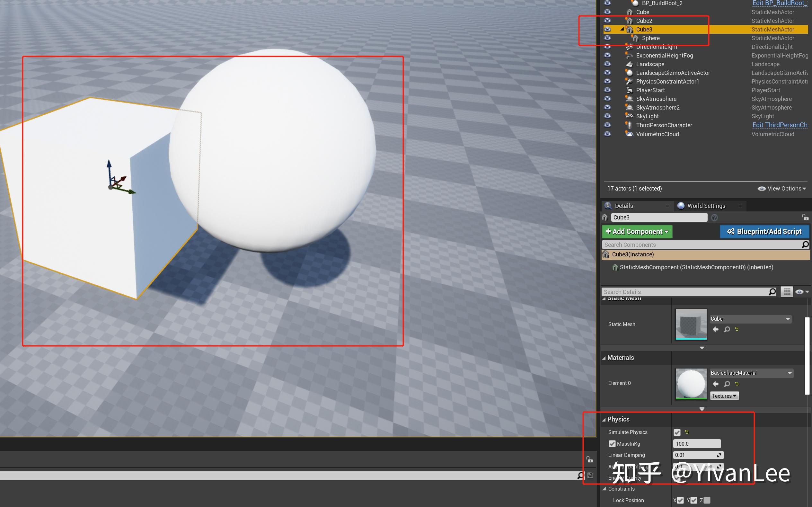Click the Details tab info icon
The image size is (812, 507).
[608, 206]
